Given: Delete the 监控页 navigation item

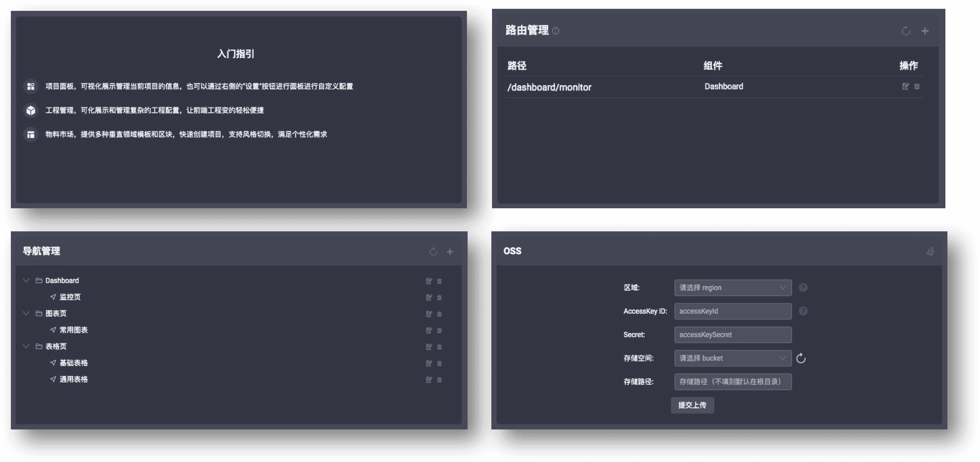Looking at the screenshot, I should pyautogui.click(x=439, y=297).
